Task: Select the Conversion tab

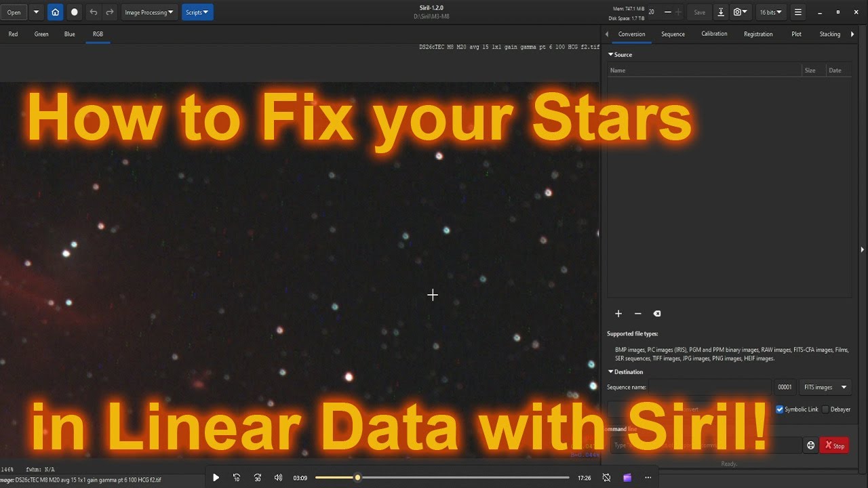Action: point(632,34)
